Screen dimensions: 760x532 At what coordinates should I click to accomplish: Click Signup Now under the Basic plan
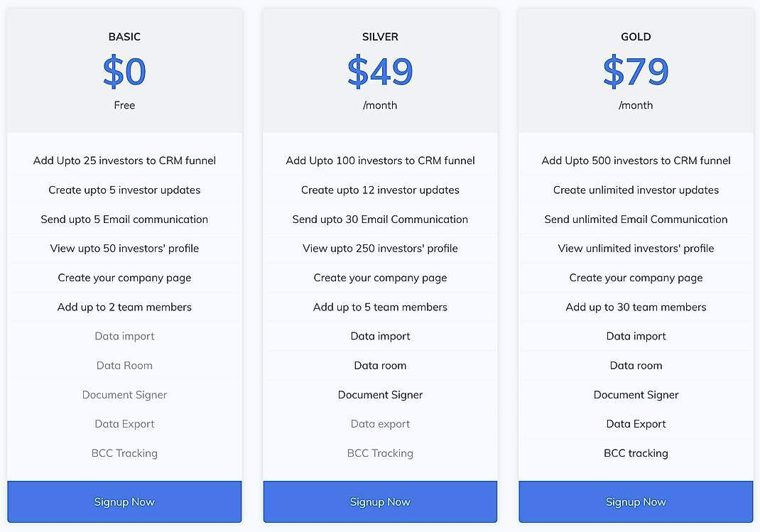pyautogui.click(x=124, y=501)
